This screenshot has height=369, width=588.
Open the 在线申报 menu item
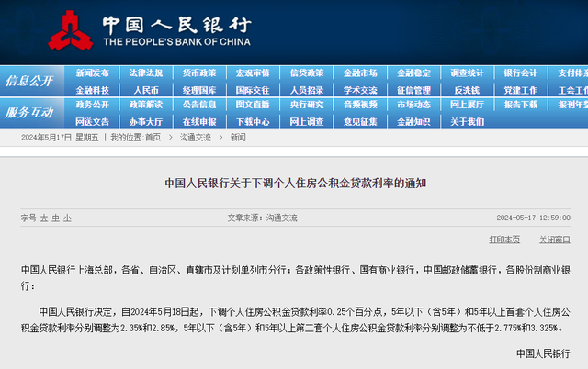coord(199,122)
